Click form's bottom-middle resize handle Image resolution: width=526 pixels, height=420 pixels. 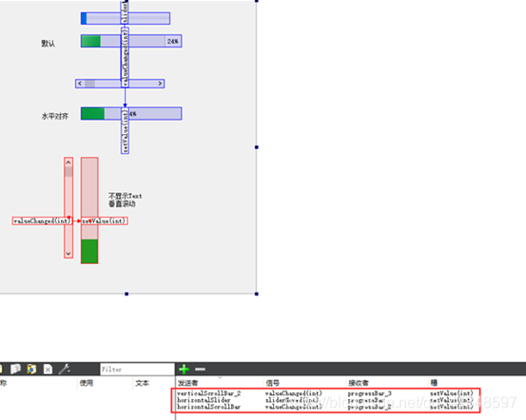(127, 294)
